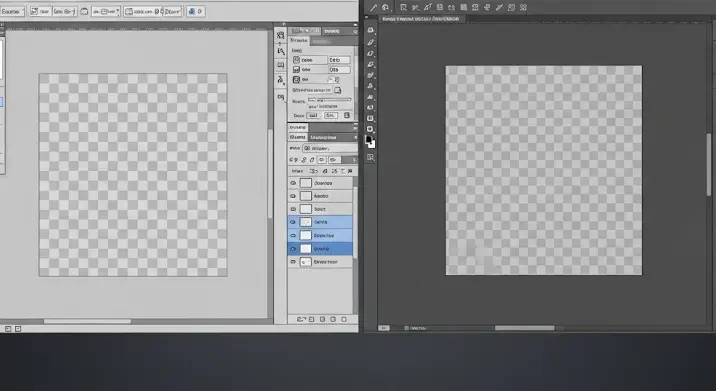Click the second value field in the upper properties panel
716x391 pixels.
339,70
